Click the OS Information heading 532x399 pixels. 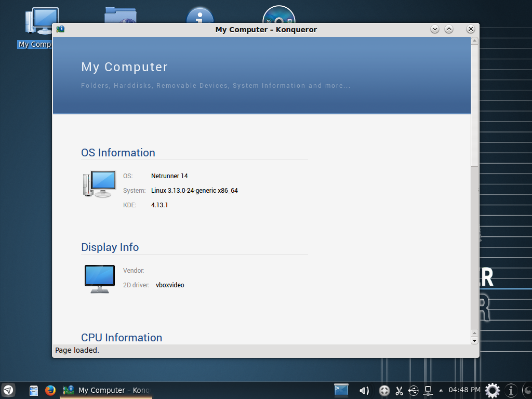click(x=118, y=153)
